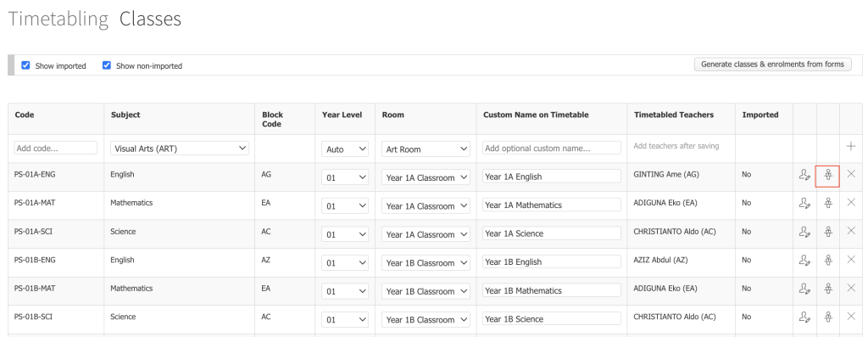Open edit teachers icon for PS-01A-ENG
Screen dimensions: 868x337
pyautogui.click(x=804, y=175)
